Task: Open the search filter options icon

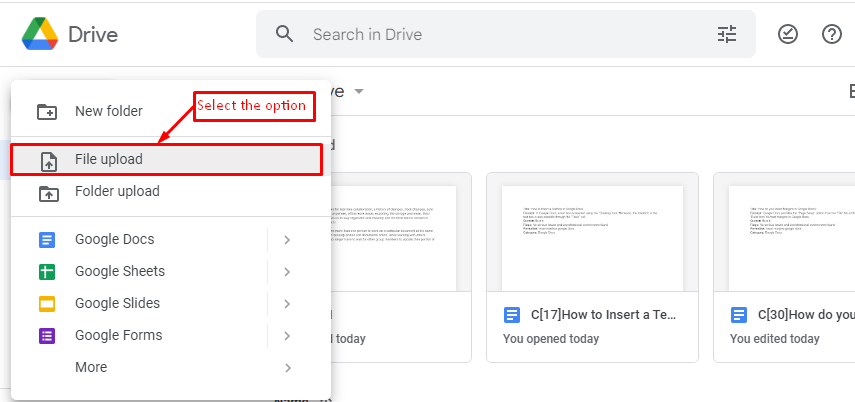Action: point(726,34)
